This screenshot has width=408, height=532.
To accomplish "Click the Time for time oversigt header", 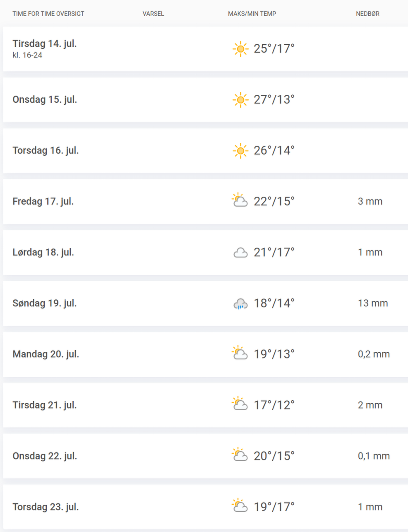I will tap(48, 14).
